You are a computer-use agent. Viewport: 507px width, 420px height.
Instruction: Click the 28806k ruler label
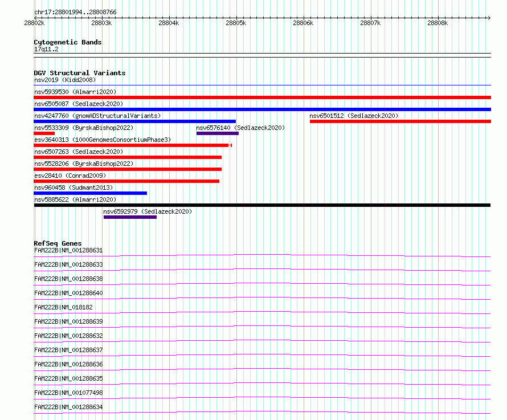[x=303, y=23]
